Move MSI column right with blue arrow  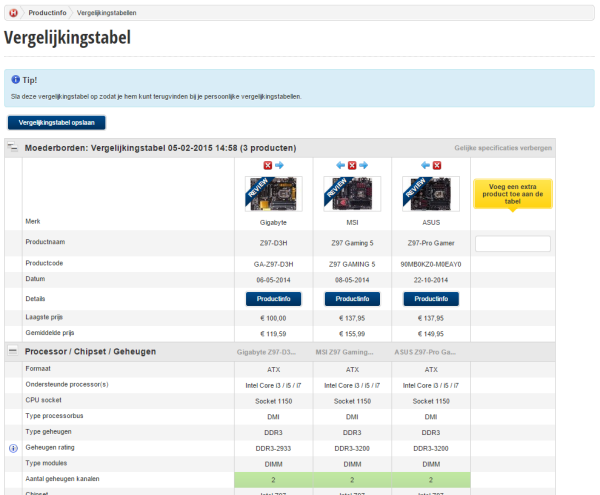tap(364, 165)
